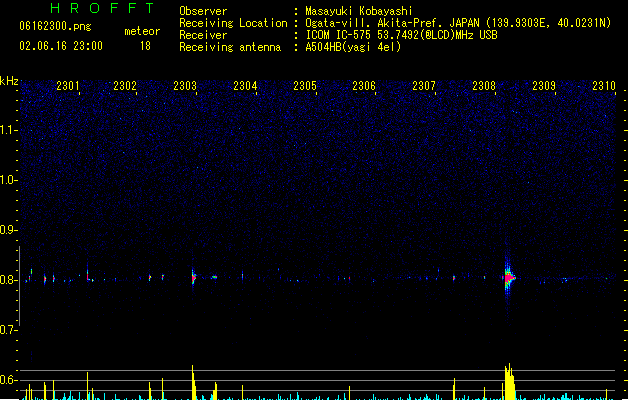Click the 'Receiver' field label

pyautogui.click(x=203, y=35)
